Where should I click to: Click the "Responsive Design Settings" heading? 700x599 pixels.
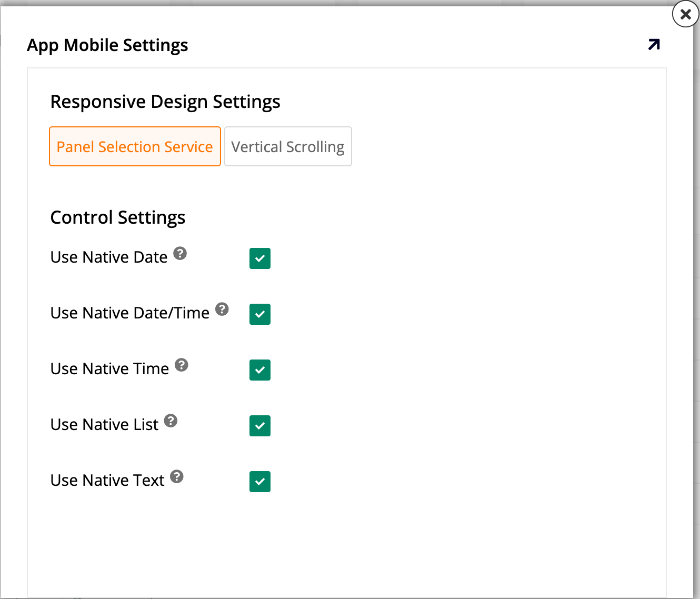165,102
